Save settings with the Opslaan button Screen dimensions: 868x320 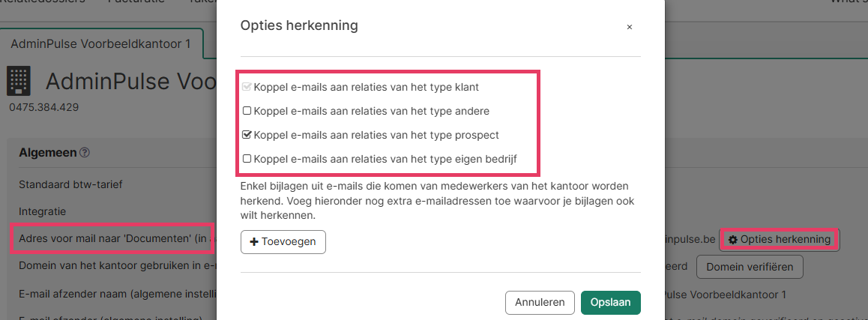click(611, 302)
